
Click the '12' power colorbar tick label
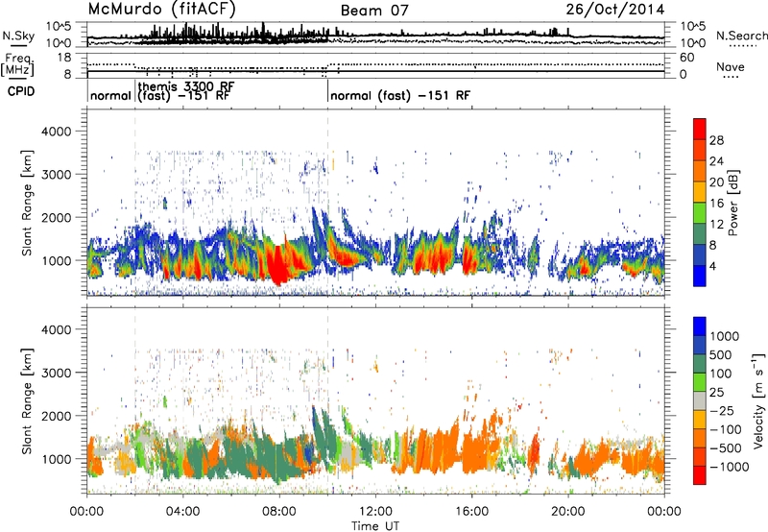click(716, 225)
